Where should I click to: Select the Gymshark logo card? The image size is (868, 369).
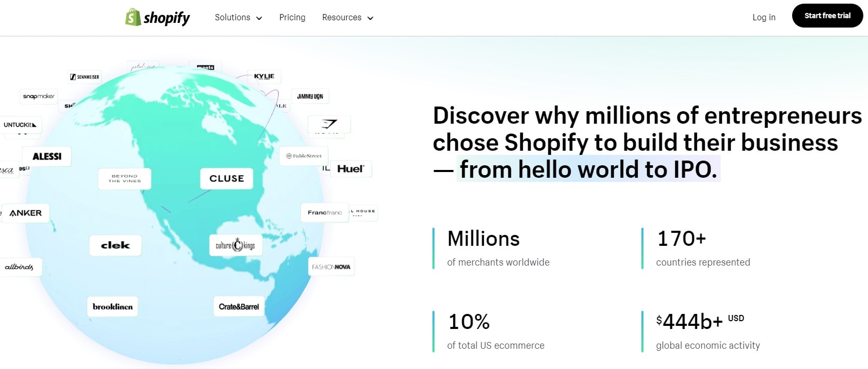coord(329,124)
